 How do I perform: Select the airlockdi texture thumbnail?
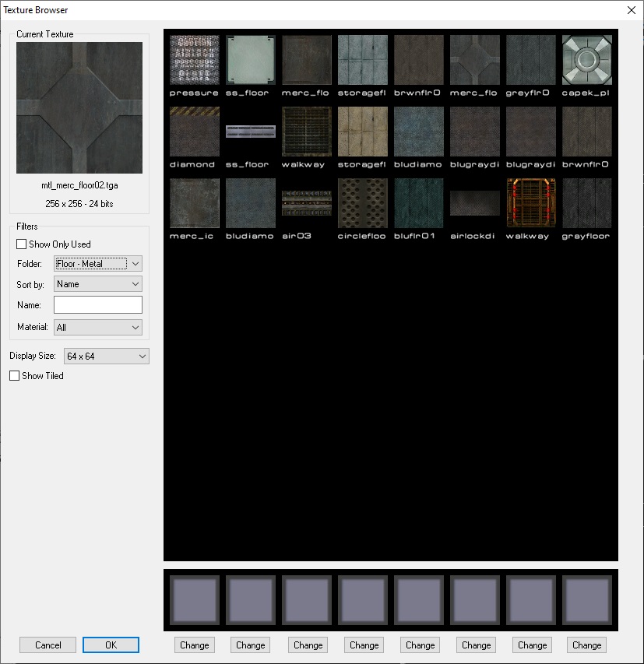(x=474, y=203)
